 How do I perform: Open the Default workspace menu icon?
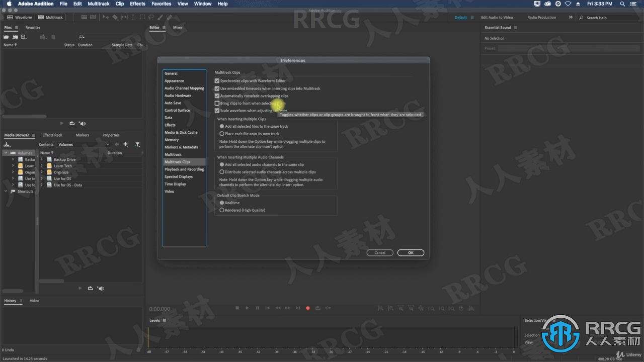point(472,18)
